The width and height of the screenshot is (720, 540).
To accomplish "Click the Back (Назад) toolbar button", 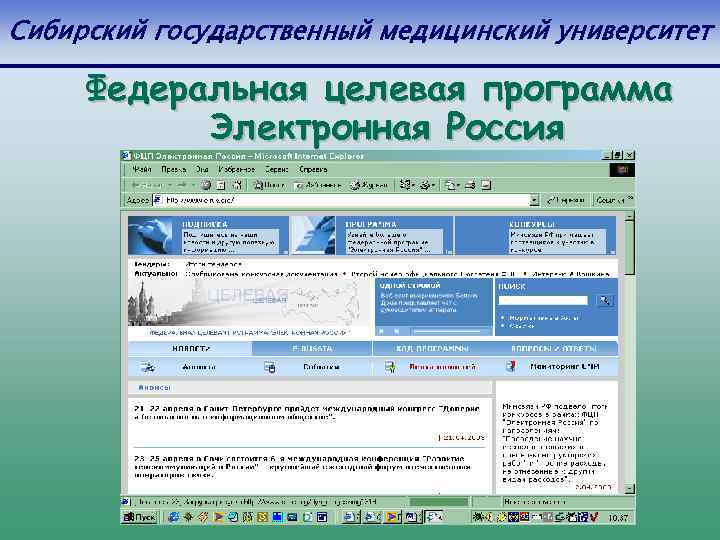I will (x=149, y=185).
